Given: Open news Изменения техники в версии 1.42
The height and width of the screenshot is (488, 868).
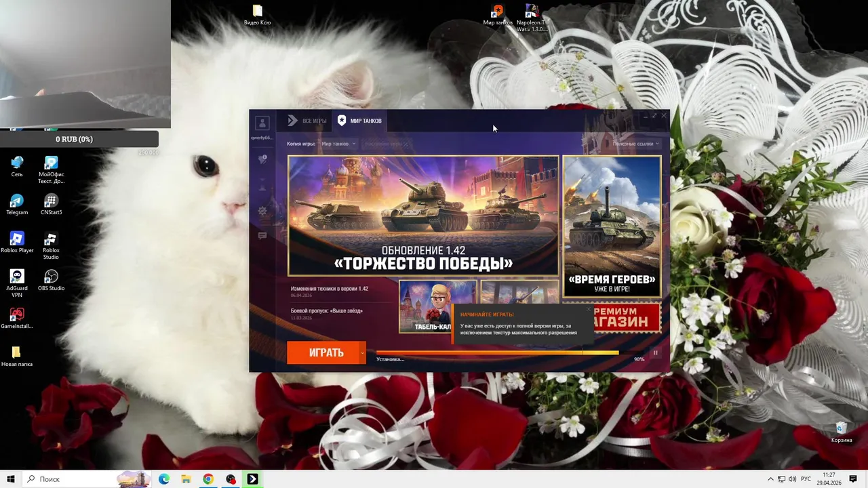Looking at the screenshot, I should tap(330, 289).
